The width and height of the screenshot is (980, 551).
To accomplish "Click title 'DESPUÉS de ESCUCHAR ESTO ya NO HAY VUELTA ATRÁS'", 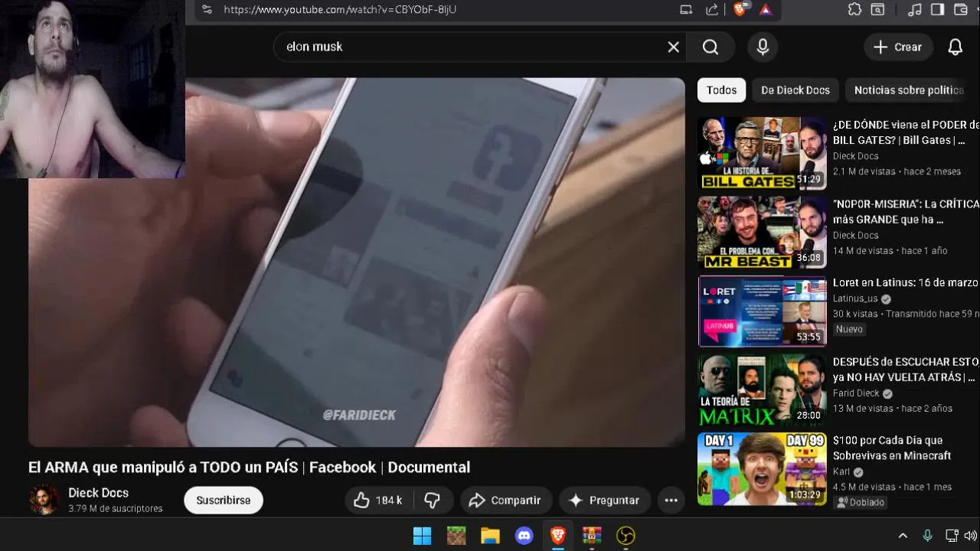I will 906,369.
